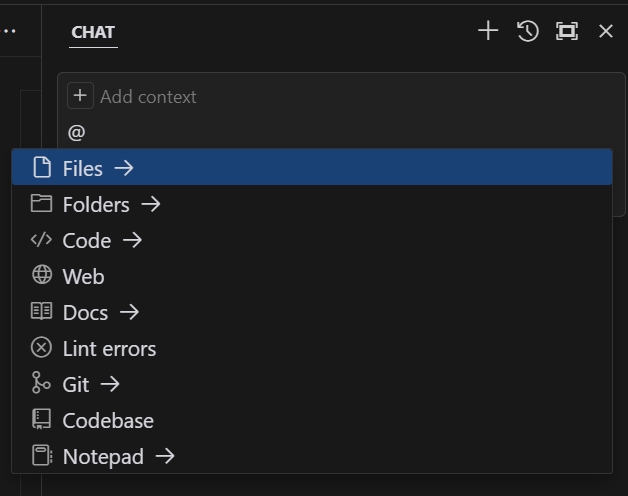Close the chat panel
The image size is (628, 496).
606,31
